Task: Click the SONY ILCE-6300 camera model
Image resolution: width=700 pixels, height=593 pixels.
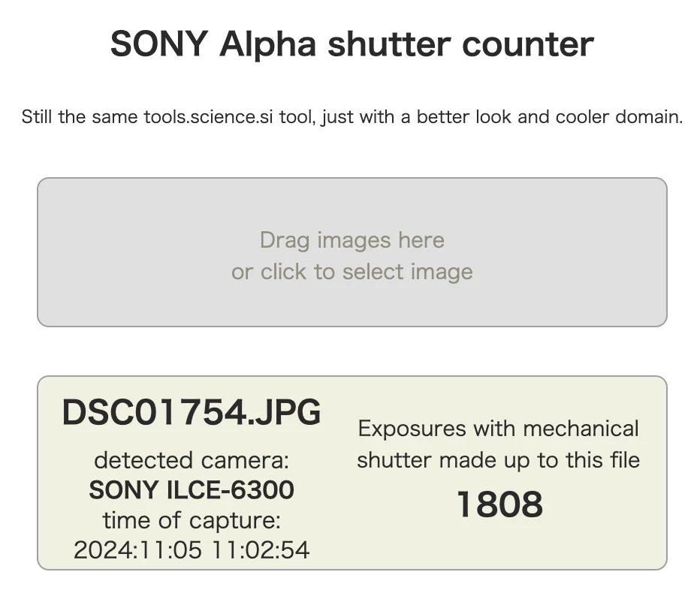Action: [192, 490]
